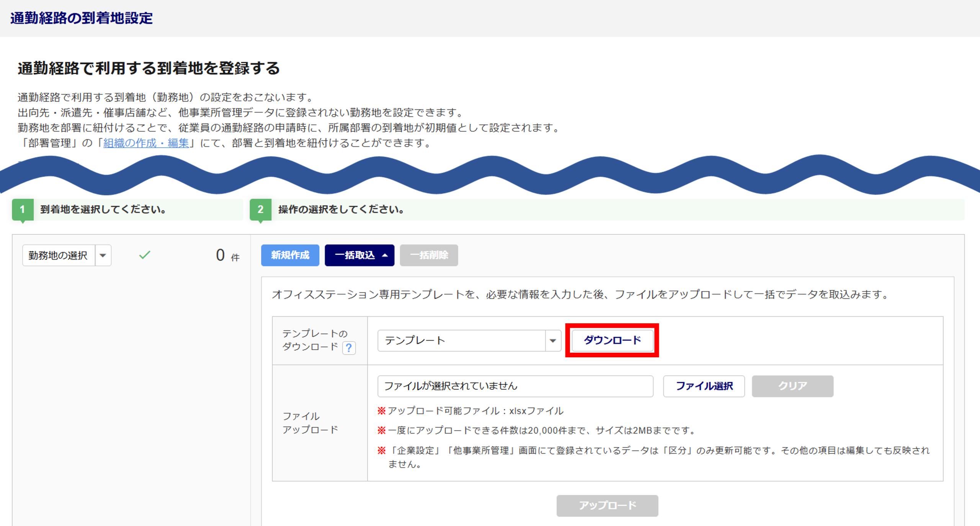
Task: Open the 組織の作成・編集 link
Action: pos(146,143)
